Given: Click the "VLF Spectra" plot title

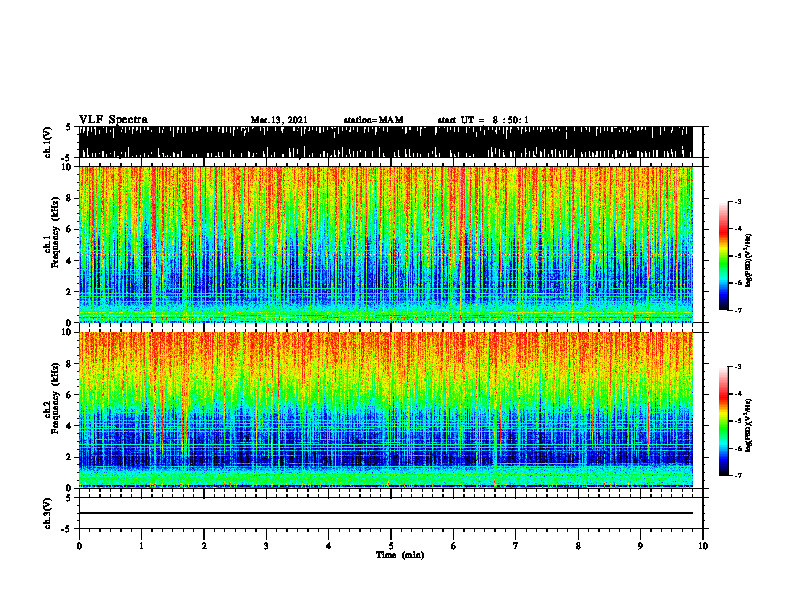Looking at the screenshot, I should pos(113,120).
